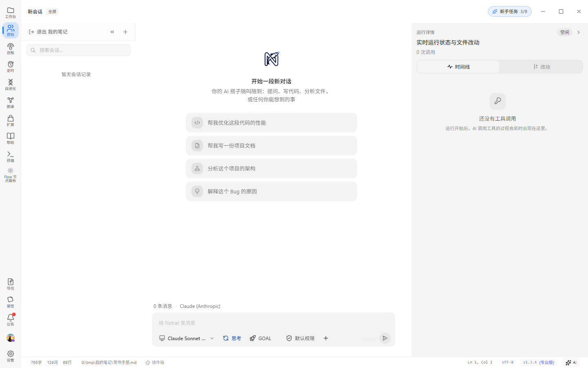
Task: Open the 终端 terminal icon
Action: 11,157
